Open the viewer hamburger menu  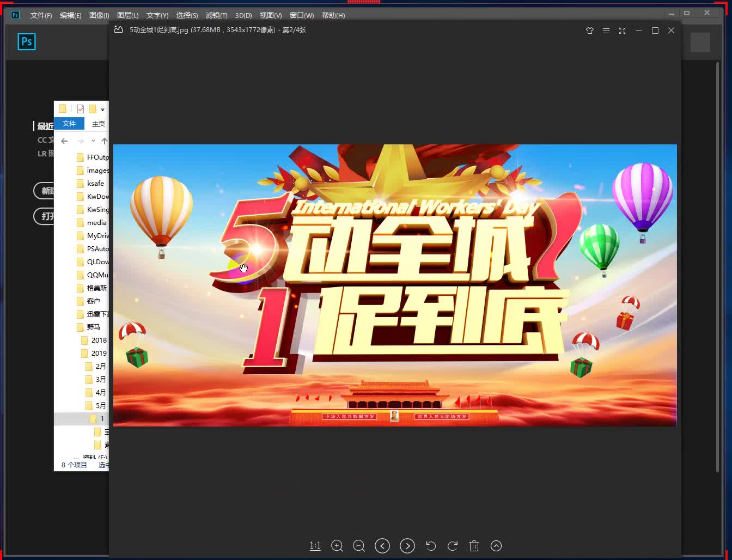(x=606, y=31)
